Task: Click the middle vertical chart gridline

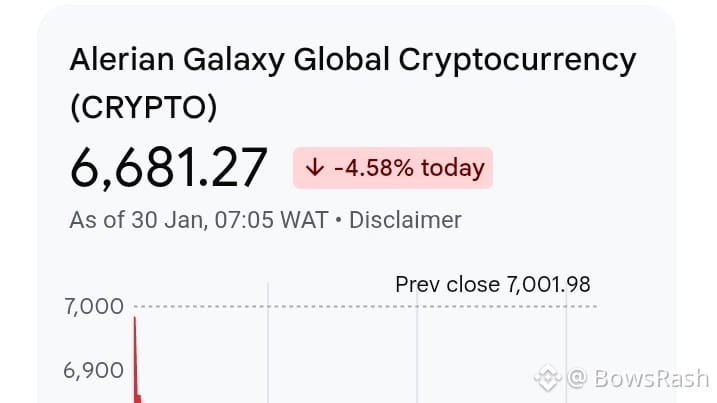Action: [416, 350]
